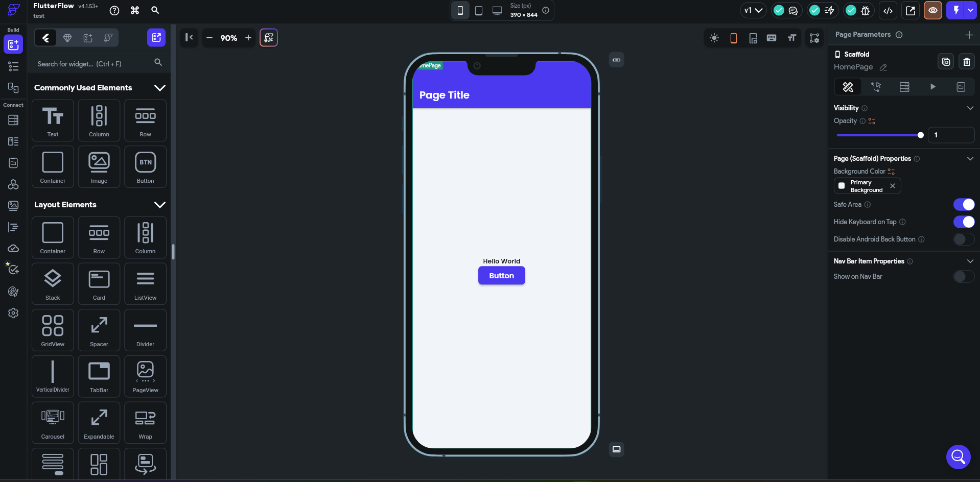
Task: Open the Media Assets sidebar icon
Action: pyautogui.click(x=13, y=205)
